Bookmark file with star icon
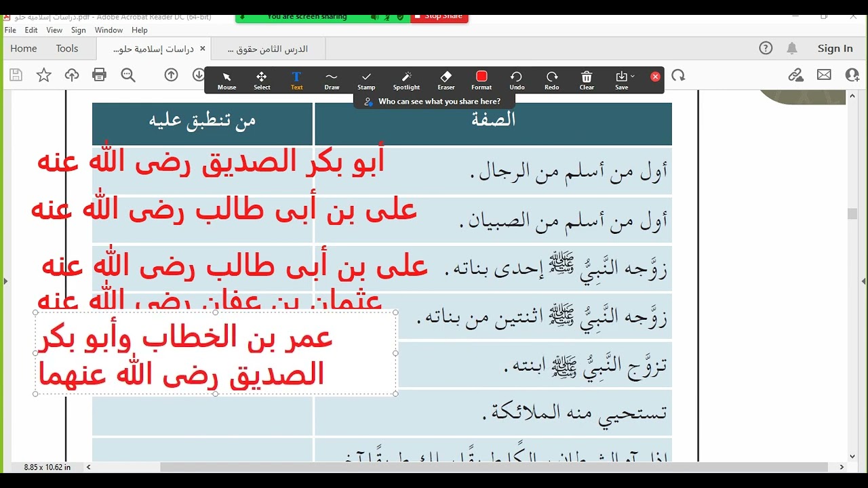This screenshot has height=488, width=868. click(43, 75)
